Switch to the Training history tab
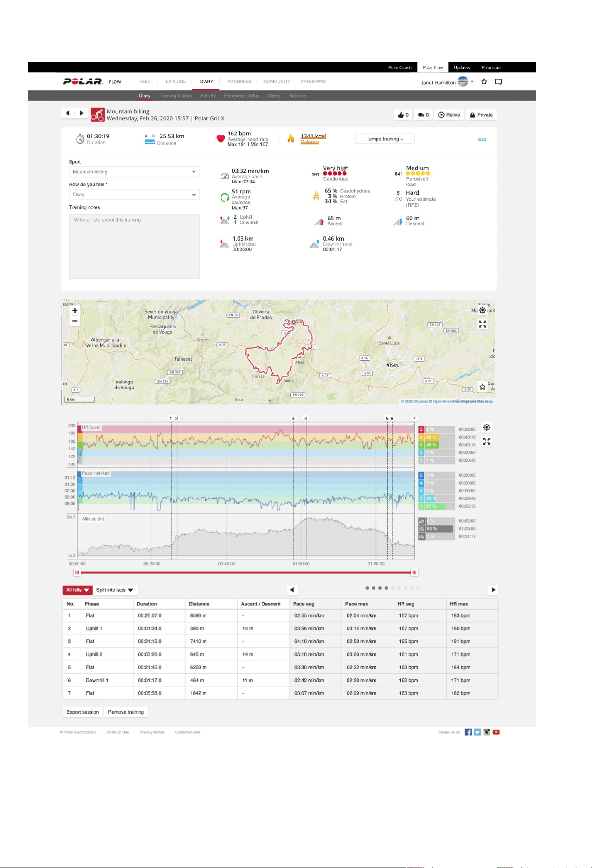The width and height of the screenshot is (614, 868). 175,96
